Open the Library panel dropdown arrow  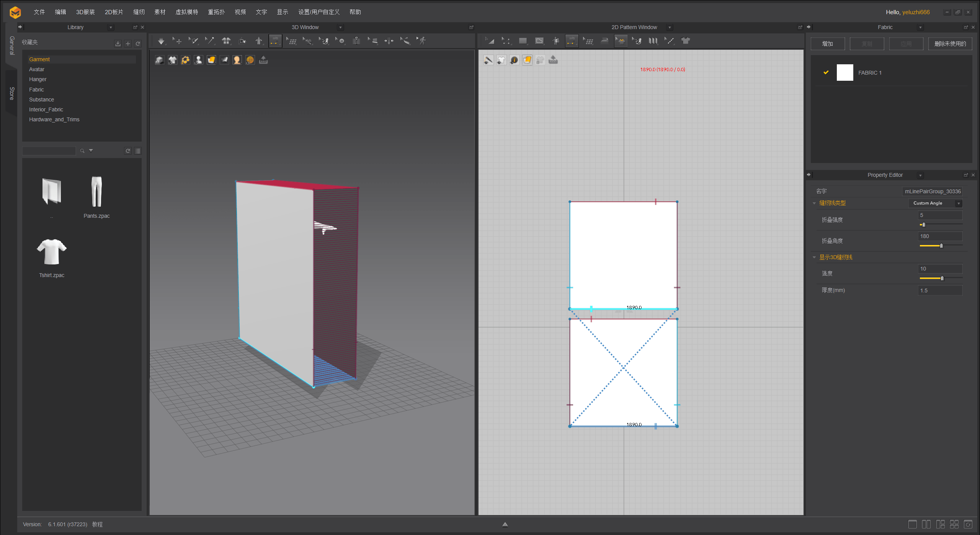(111, 28)
